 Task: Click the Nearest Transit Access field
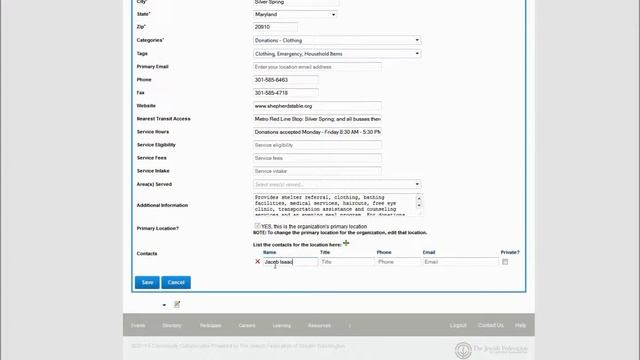pyautogui.click(x=317, y=119)
